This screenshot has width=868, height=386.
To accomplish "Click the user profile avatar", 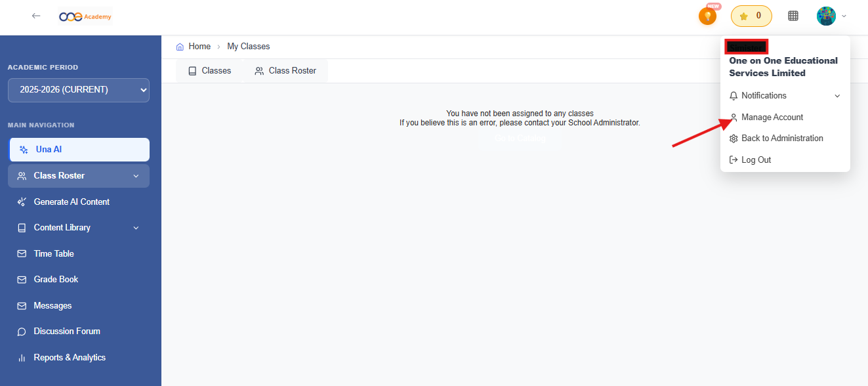I will click(826, 16).
